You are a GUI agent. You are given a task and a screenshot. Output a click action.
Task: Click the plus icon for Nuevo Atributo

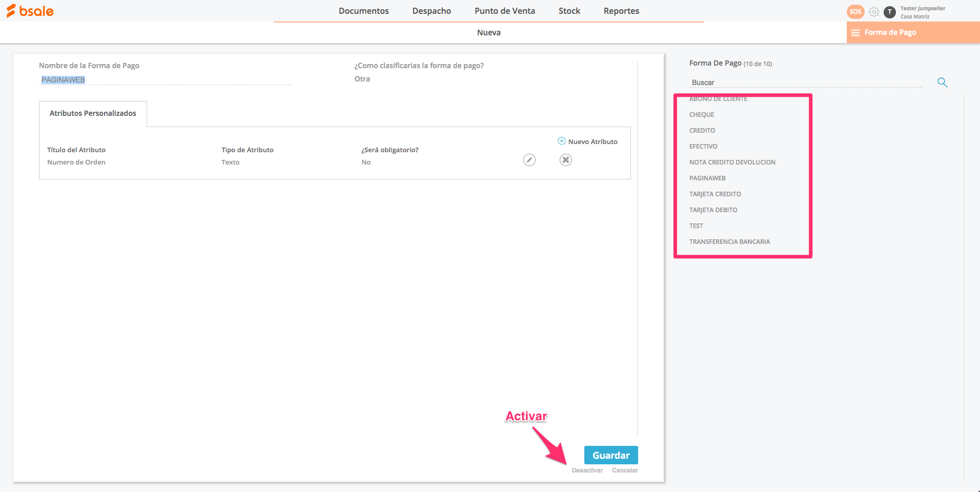click(562, 141)
